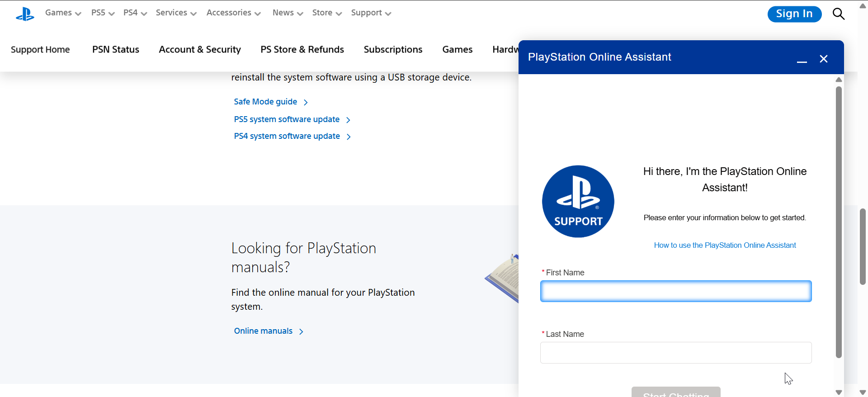Open the search magnifier icon
This screenshot has width=868, height=397.
click(838, 14)
